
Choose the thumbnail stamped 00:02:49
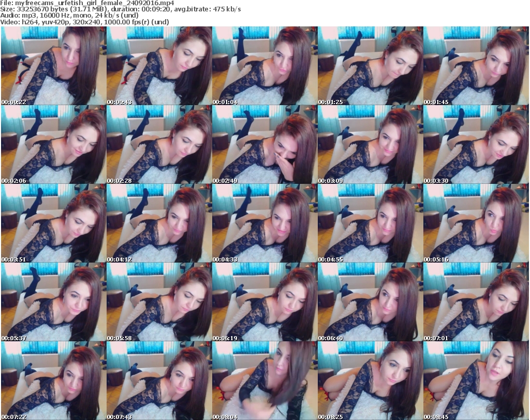coord(264,144)
